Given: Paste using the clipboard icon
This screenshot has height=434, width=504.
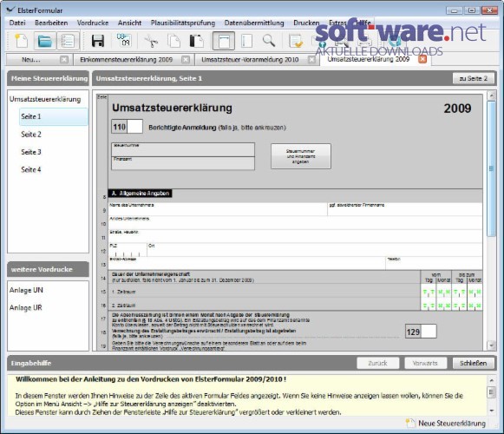Looking at the screenshot, I should [x=196, y=41].
